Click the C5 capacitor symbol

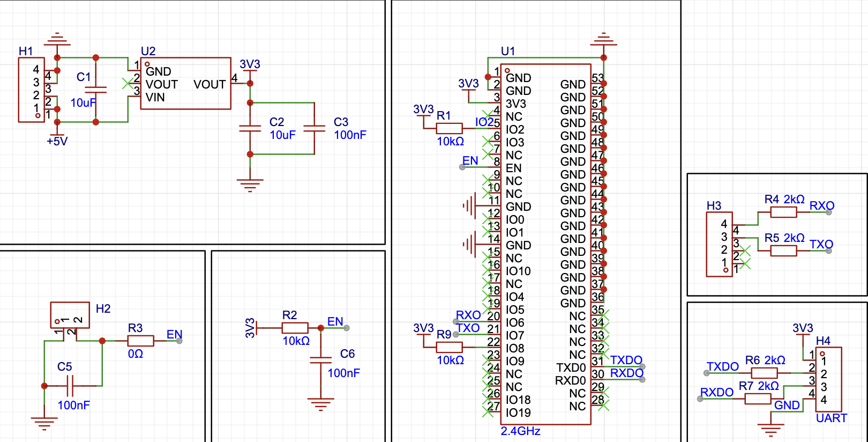[x=70, y=386]
